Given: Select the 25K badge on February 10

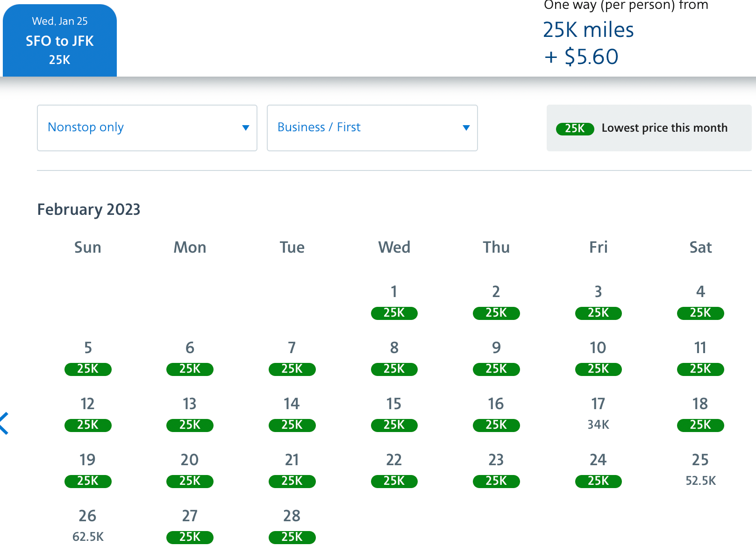Looking at the screenshot, I should point(598,369).
